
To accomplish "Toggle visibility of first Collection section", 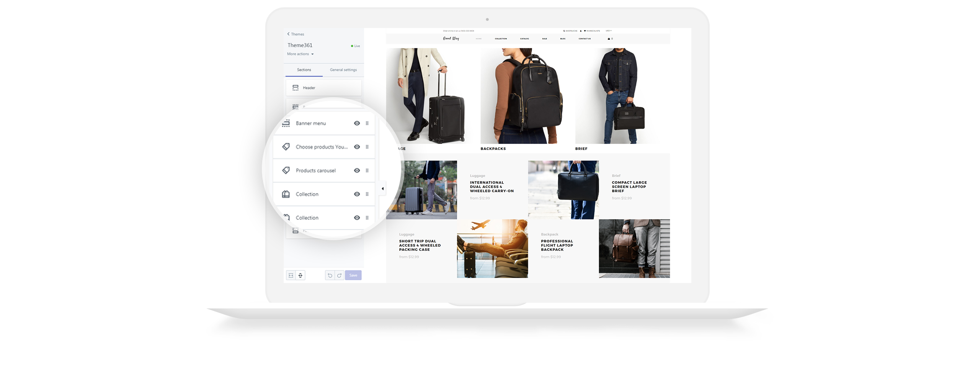I will point(357,194).
